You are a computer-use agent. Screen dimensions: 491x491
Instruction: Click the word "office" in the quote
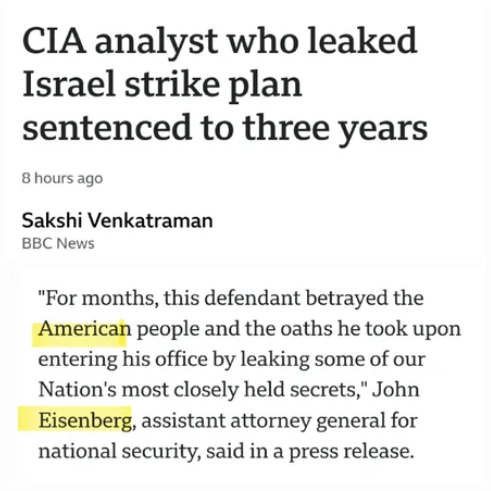click(x=181, y=359)
